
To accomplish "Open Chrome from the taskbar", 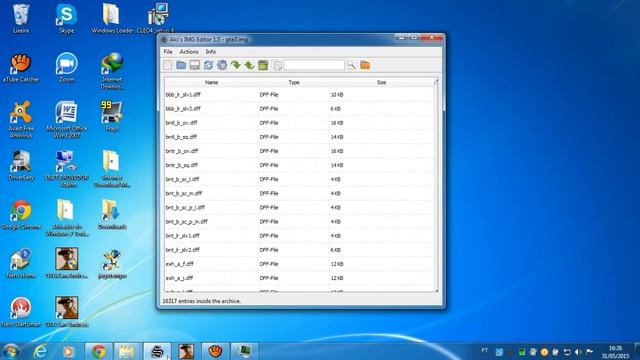I will pyautogui.click(x=98, y=351).
